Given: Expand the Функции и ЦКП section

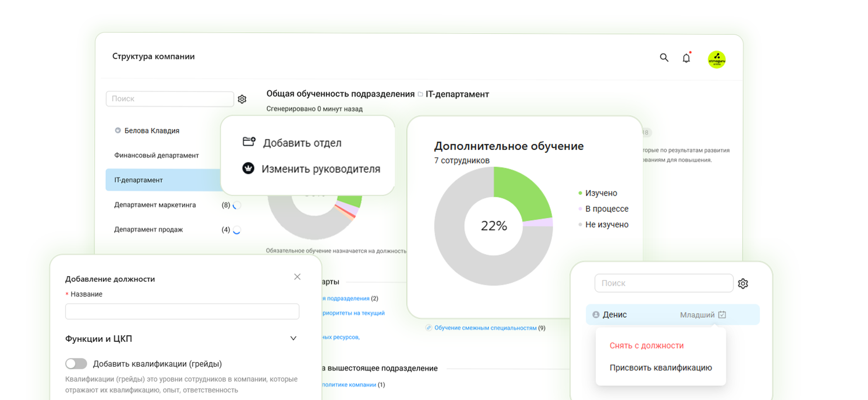Looking at the screenshot, I should pyautogui.click(x=293, y=338).
